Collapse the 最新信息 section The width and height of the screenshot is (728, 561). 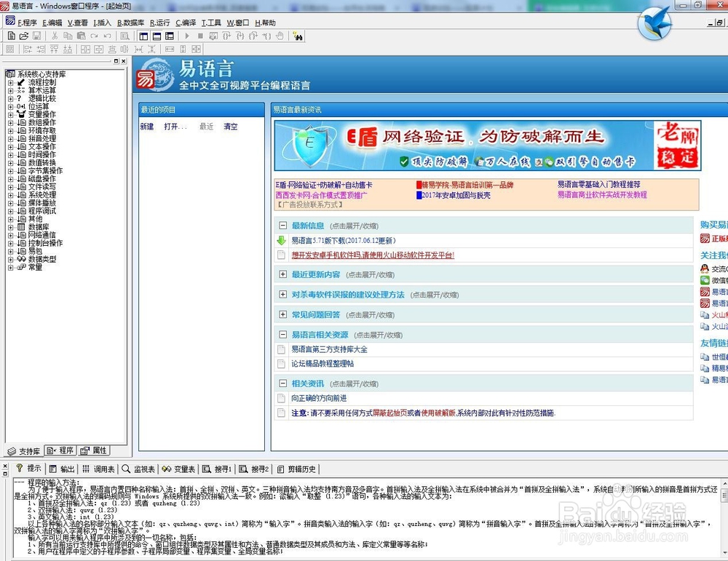(x=282, y=226)
